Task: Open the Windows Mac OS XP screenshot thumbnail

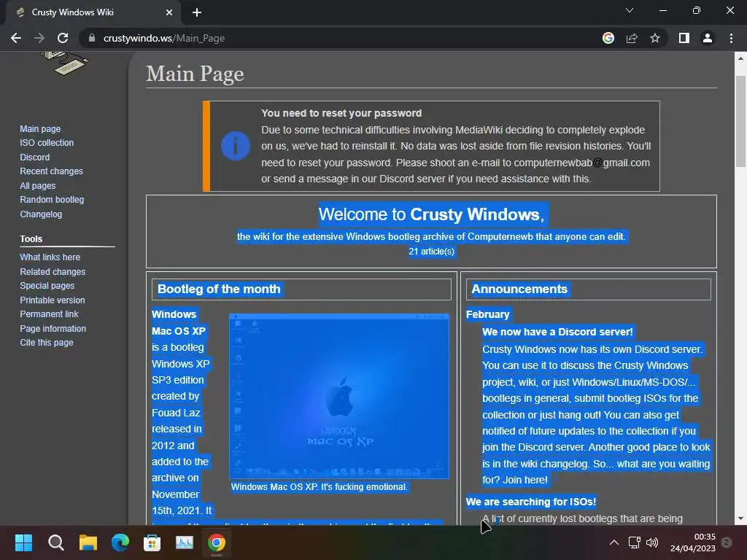Action: [x=339, y=396]
